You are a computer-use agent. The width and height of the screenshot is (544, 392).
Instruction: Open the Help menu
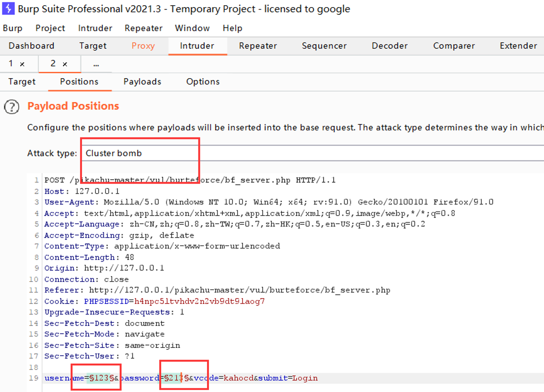(x=232, y=28)
